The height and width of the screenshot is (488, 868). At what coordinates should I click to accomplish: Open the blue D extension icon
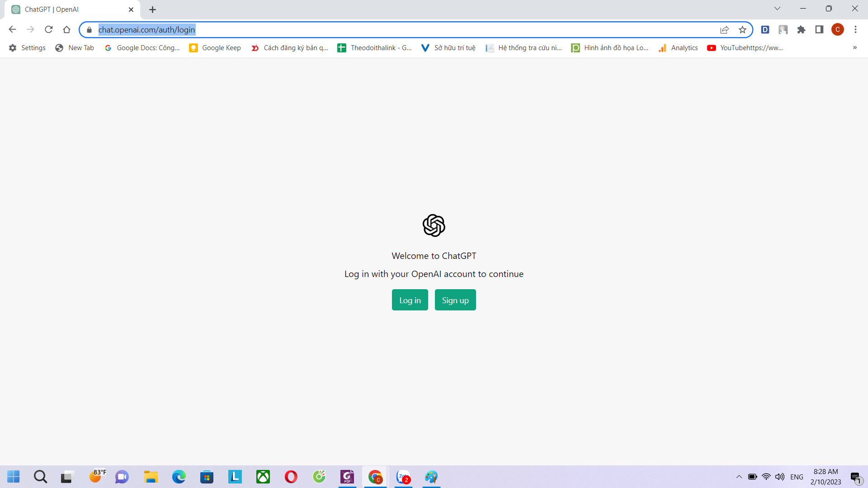(765, 29)
